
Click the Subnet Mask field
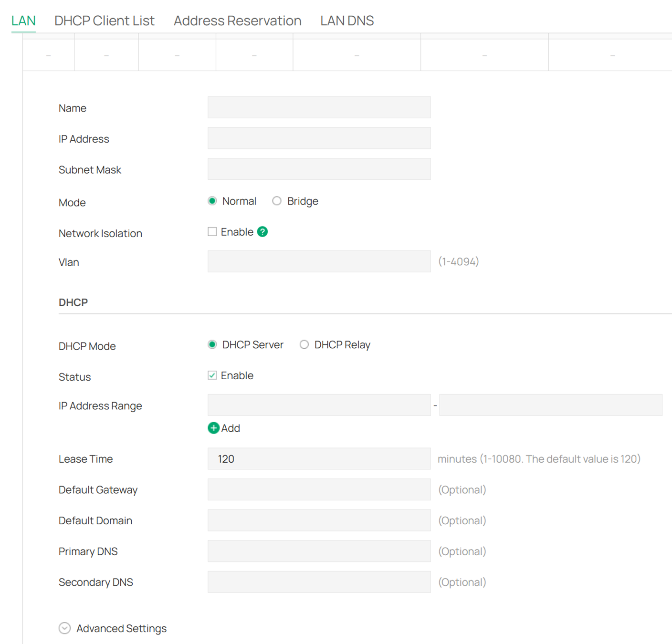tap(319, 169)
